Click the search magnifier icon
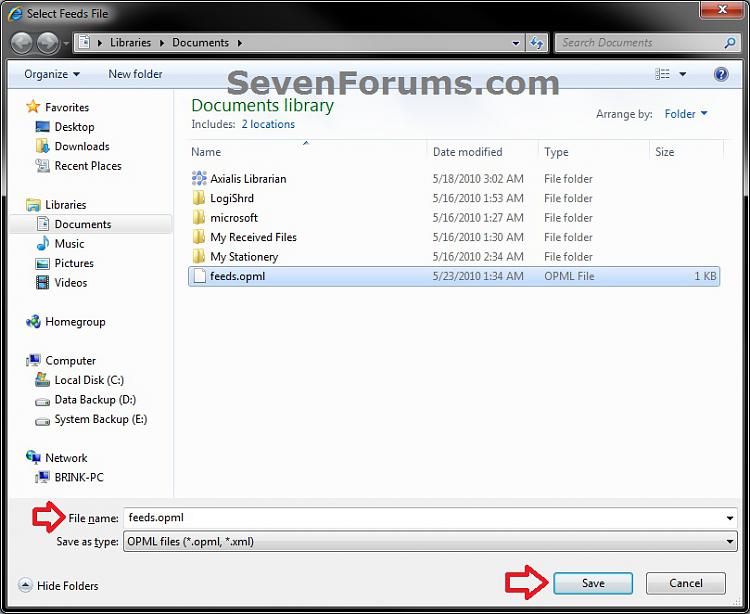 click(729, 43)
